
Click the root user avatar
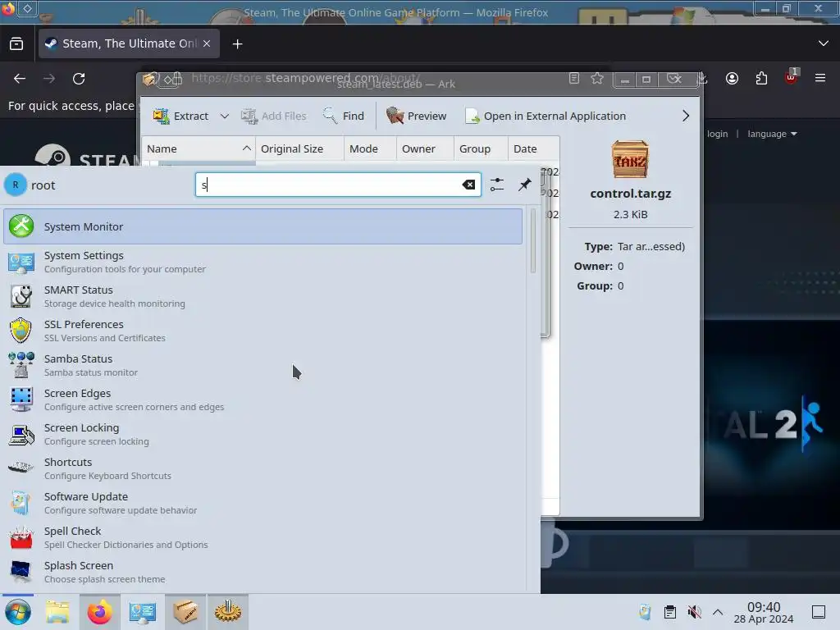(x=16, y=185)
